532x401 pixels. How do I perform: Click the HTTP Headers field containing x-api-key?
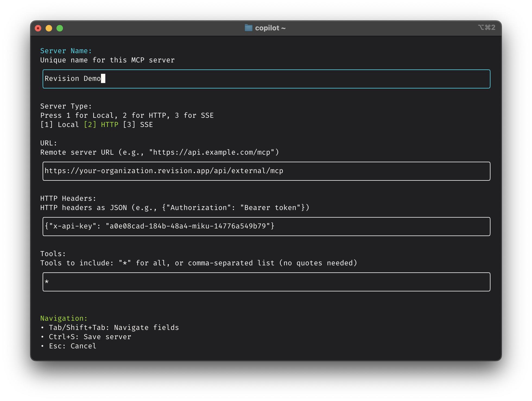point(266,227)
